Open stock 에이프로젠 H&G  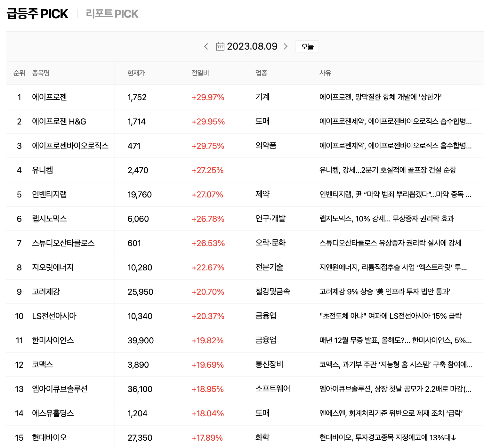(59, 122)
